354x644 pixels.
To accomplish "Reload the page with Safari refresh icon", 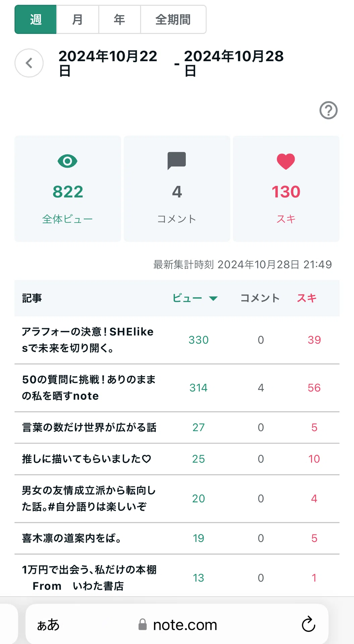I will tap(308, 624).
